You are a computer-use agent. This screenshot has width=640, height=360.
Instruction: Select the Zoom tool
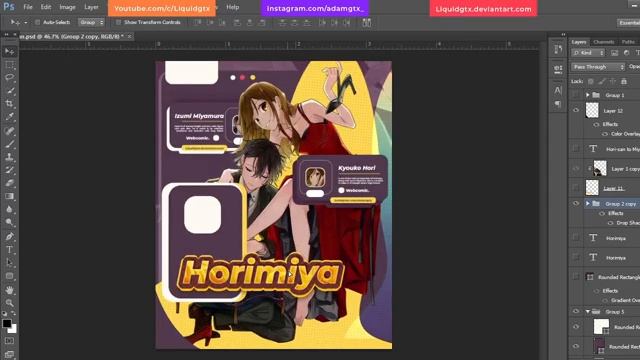point(9,303)
